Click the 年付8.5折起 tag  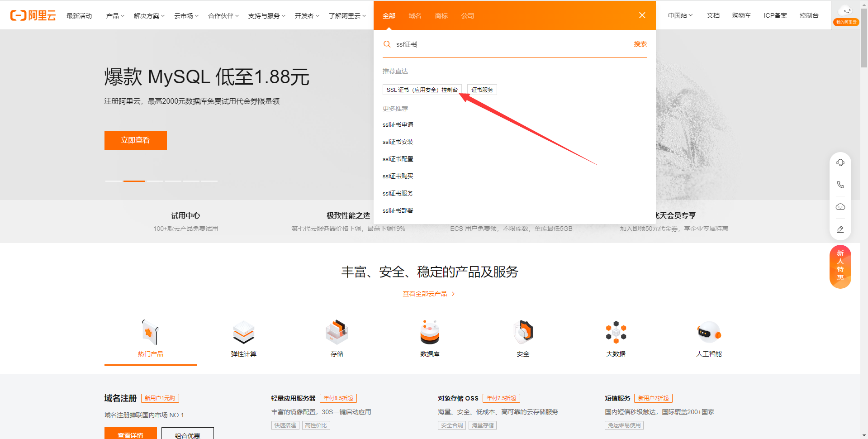(x=338, y=398)
